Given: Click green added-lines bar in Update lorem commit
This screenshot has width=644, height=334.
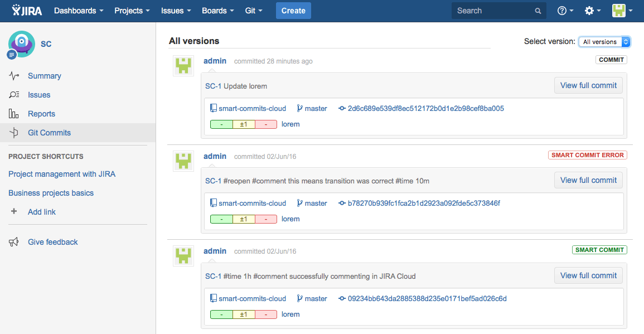Looking at the screenshot, I should (221, 124).
